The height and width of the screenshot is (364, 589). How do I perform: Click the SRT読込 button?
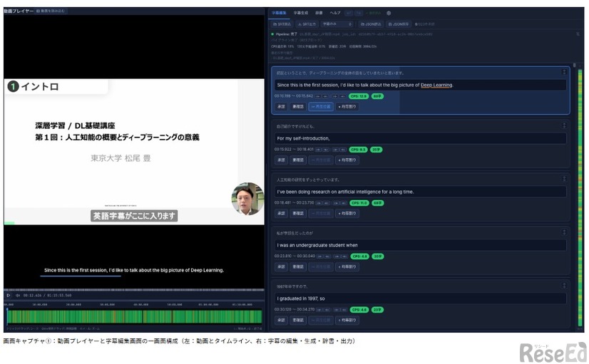pos(282,24)
